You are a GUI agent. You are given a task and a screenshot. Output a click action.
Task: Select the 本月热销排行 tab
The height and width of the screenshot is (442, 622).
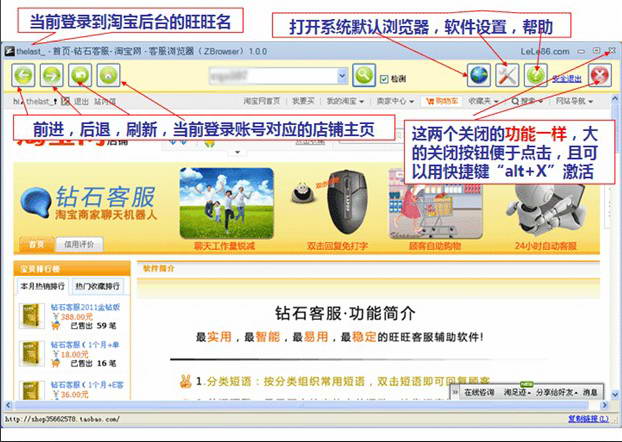coord(42,286)
